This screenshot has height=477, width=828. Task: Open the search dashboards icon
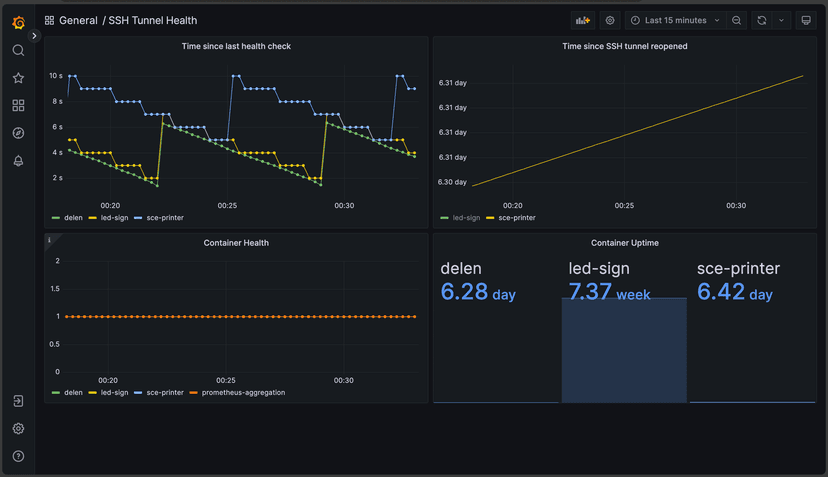18,50
